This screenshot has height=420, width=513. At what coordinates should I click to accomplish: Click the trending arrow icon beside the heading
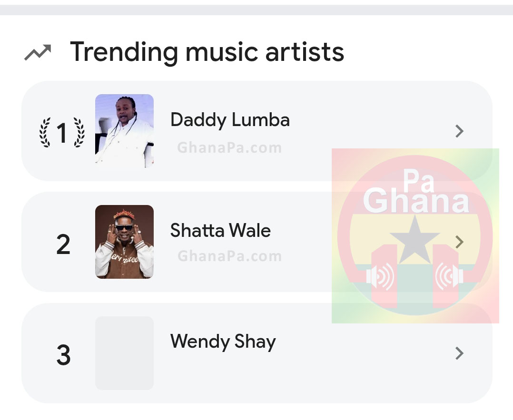click(38, 52)
